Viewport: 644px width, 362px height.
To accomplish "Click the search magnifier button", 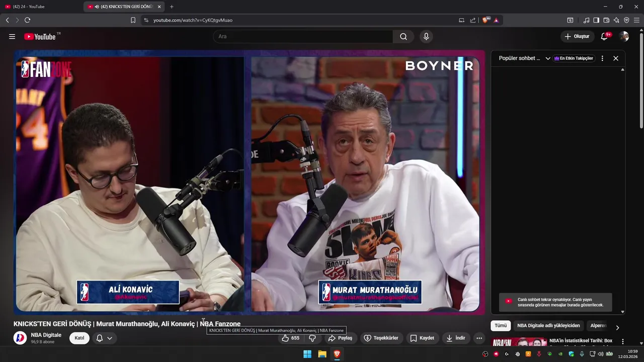I will (x=404, y=37).
